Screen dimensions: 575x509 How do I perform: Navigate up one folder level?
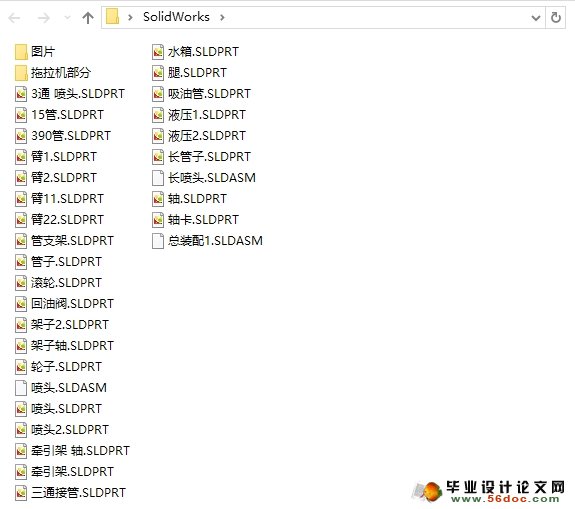pos(88,18)
